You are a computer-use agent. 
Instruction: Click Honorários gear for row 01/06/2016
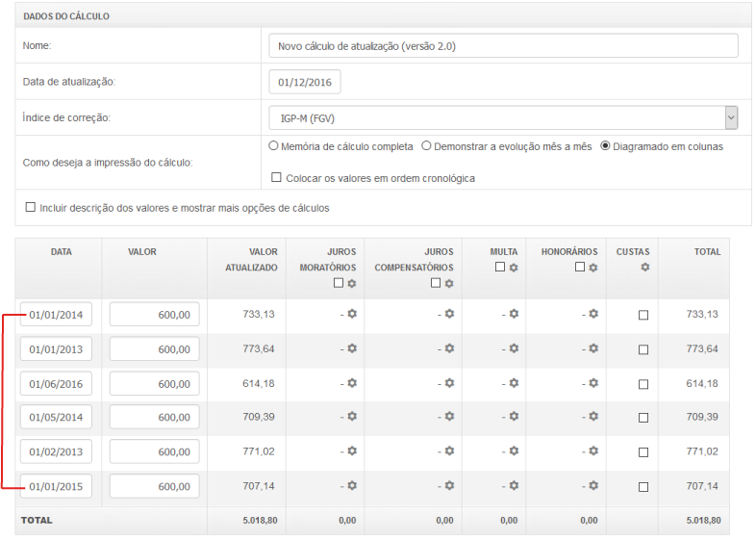pos(593,383)
